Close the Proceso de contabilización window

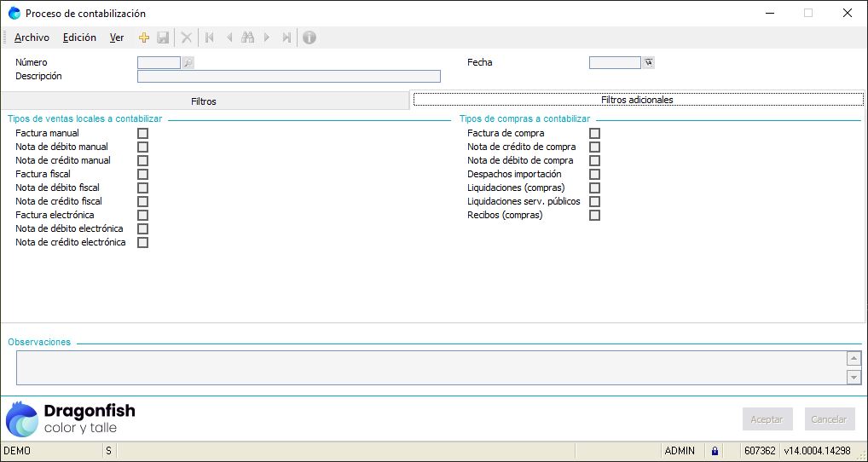coord(847,14)
